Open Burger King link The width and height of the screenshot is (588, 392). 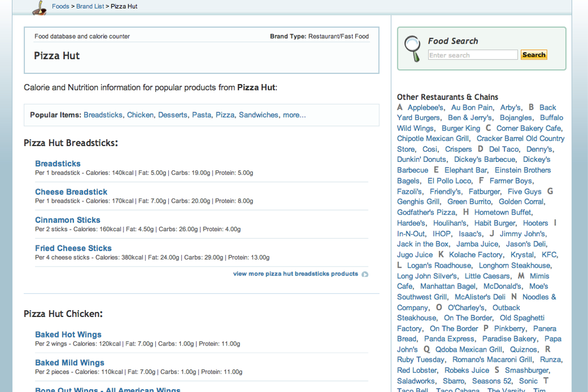pos(461,128)
